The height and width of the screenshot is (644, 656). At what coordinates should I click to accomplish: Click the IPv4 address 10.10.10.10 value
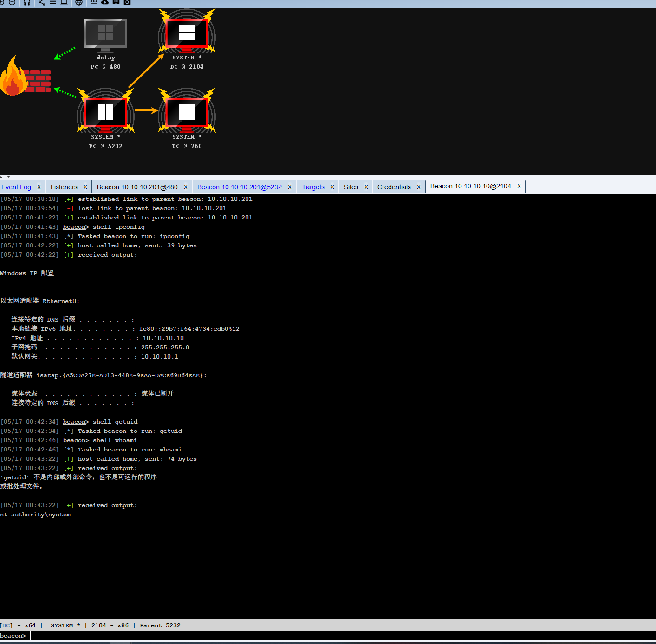click(x=163, y=338)
